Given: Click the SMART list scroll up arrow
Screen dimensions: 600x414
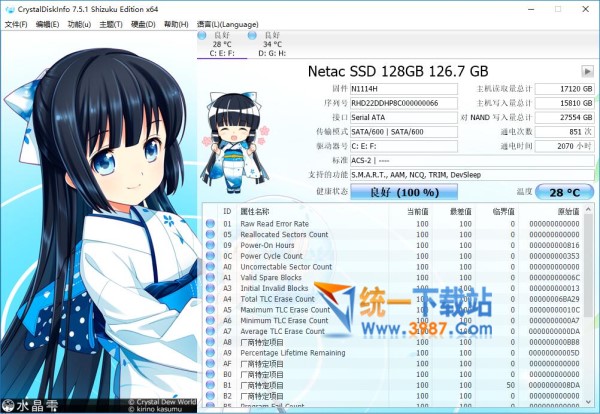Looking at the screenshot, I should coord(589,209).
